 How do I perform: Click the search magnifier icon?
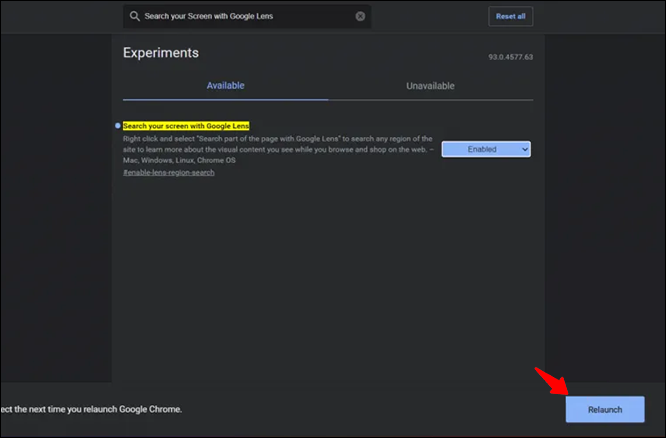click(135, 16)
